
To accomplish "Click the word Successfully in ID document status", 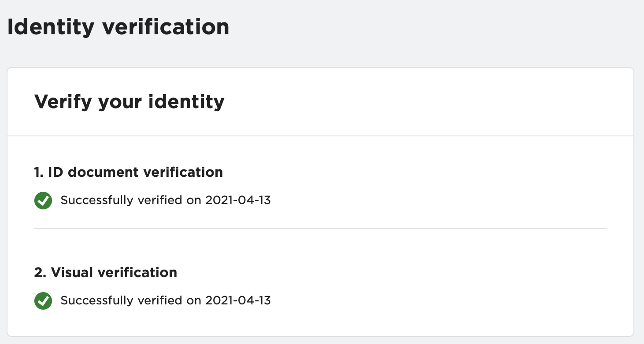I will pyautogui.click(x=97, y=201).
